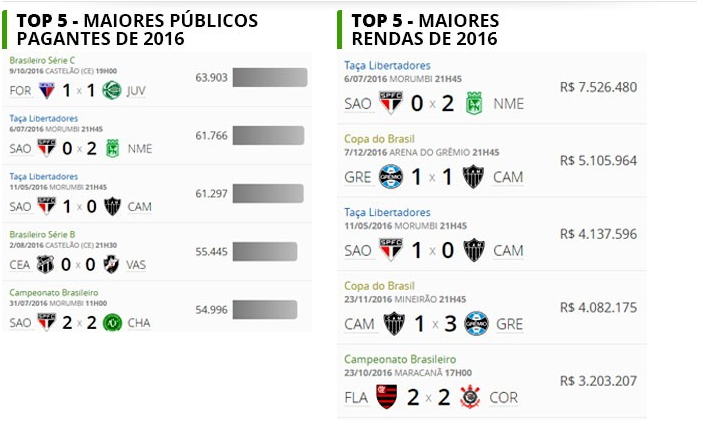Viewport: 716px width, 446px height.
Task: Select the Corinthians crest next to COR
Action: point(469,398)
